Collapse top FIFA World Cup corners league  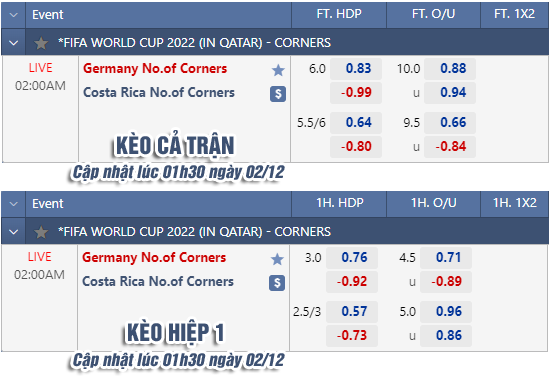pyautogui.click(x=13, y=43)
